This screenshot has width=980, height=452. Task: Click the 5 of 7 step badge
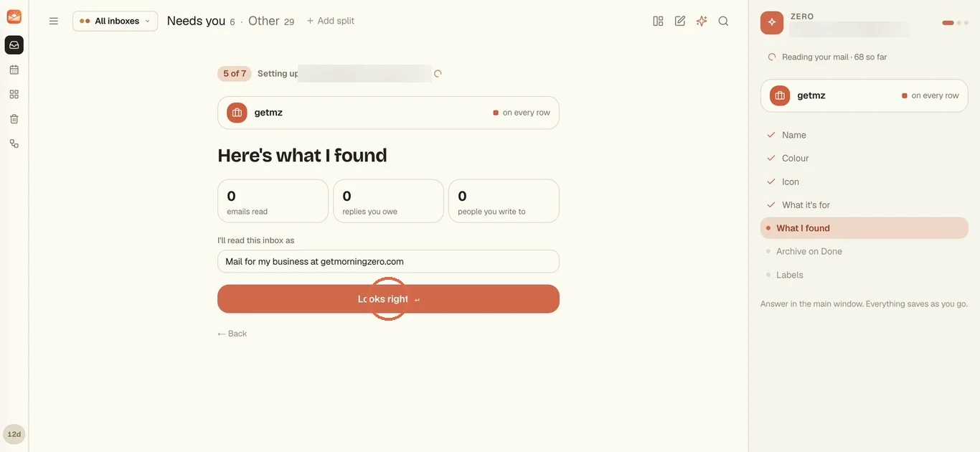[235, 73]
